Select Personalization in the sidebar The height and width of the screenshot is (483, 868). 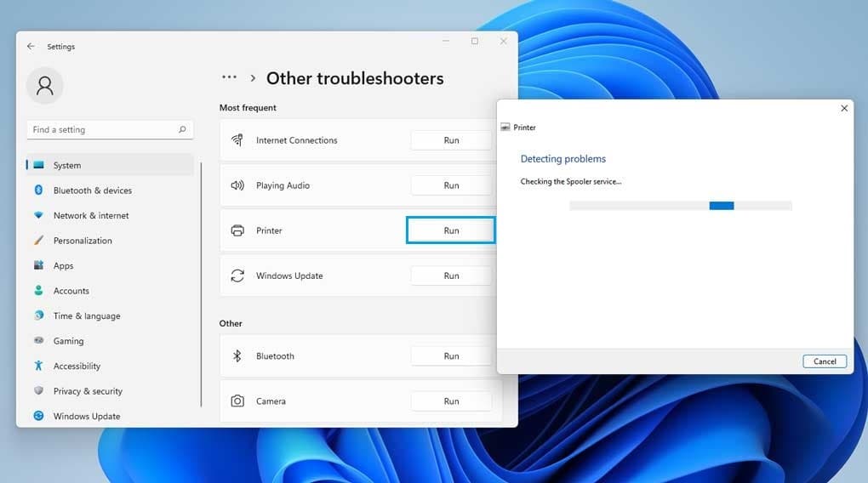click(x=110, y=240)
